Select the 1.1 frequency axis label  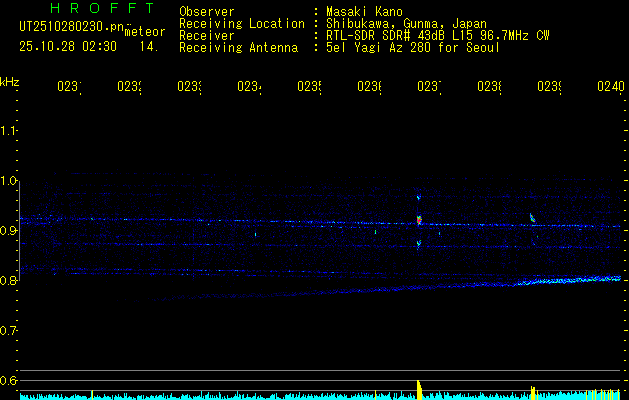point(10,130)
